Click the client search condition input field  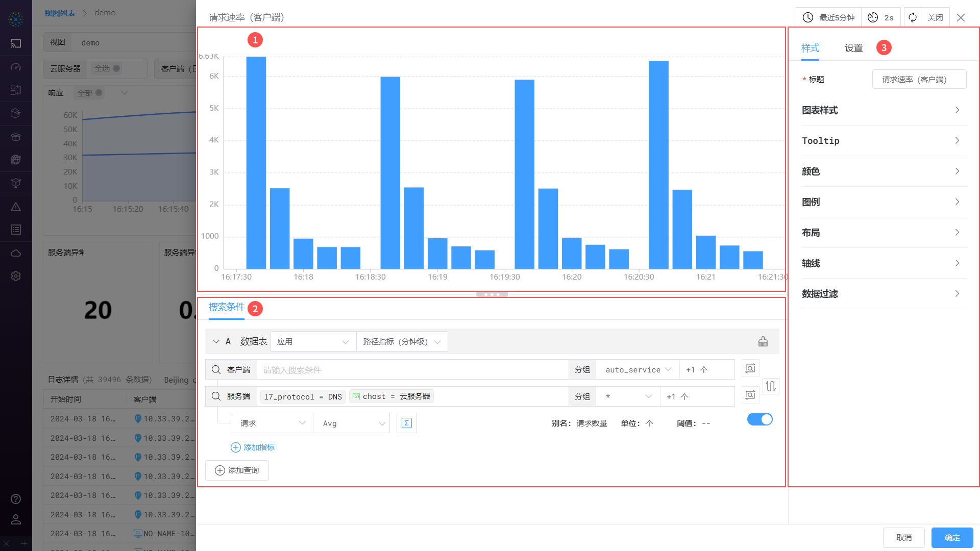(412, 370)
